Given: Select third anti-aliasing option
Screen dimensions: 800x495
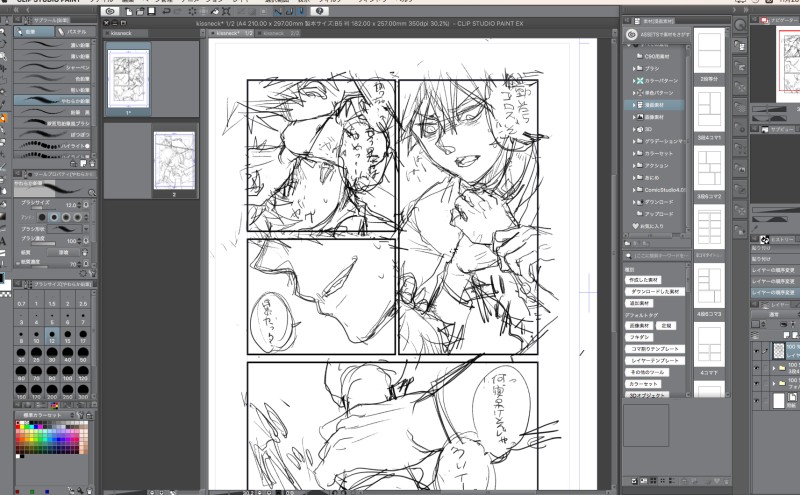Looking at the screenshot, I should click(x=66, y=217).
